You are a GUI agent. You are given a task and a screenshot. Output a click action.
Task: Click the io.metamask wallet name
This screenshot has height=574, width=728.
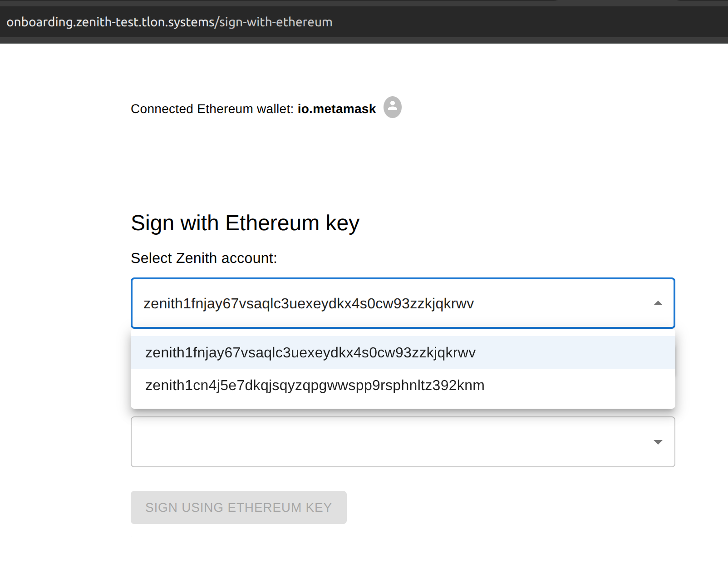point(336,109)
